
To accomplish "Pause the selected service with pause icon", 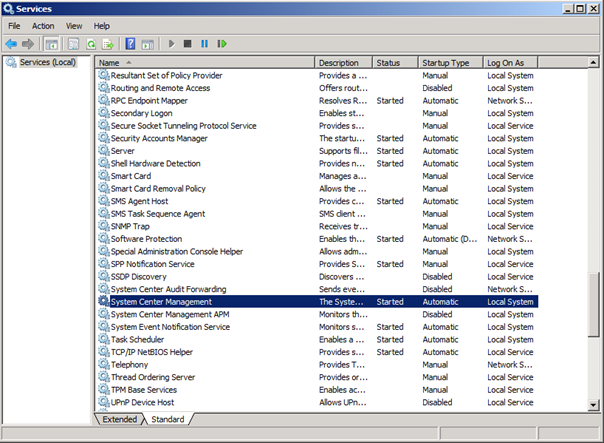I will (205, 44).
